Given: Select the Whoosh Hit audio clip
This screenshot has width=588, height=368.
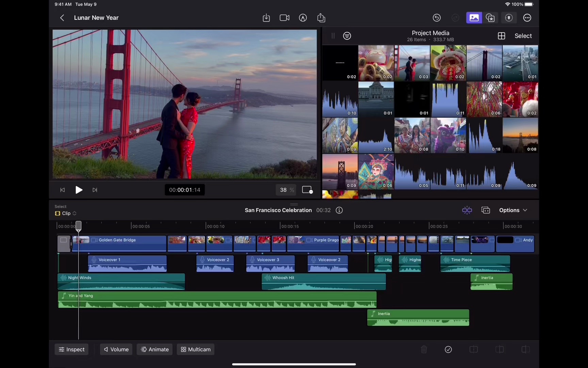Looking at the screenshot, I should point(323,281).
